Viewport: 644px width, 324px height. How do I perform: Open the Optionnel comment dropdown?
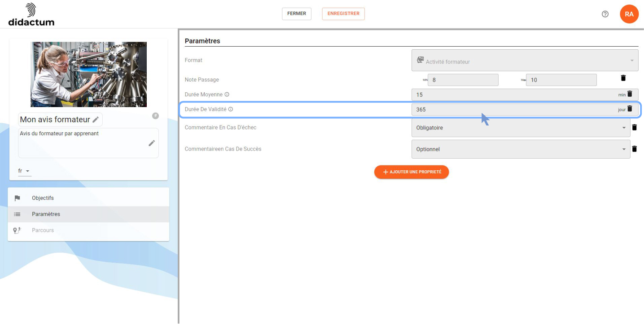click(521, 149)
